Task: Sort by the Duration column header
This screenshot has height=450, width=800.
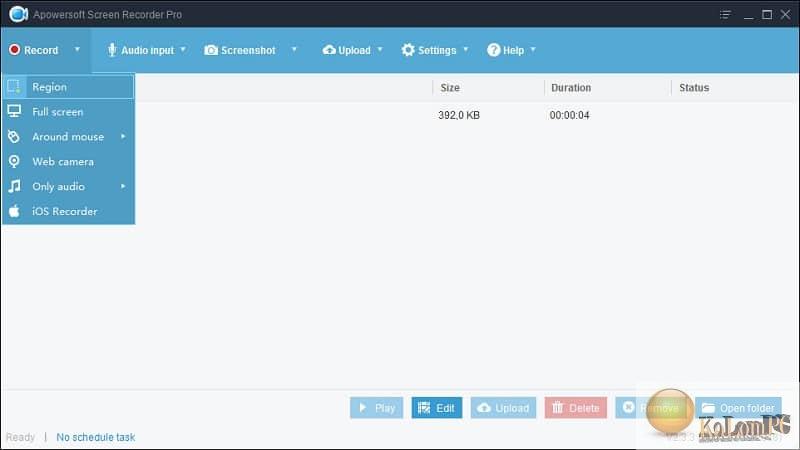Action: coord(571,88)
